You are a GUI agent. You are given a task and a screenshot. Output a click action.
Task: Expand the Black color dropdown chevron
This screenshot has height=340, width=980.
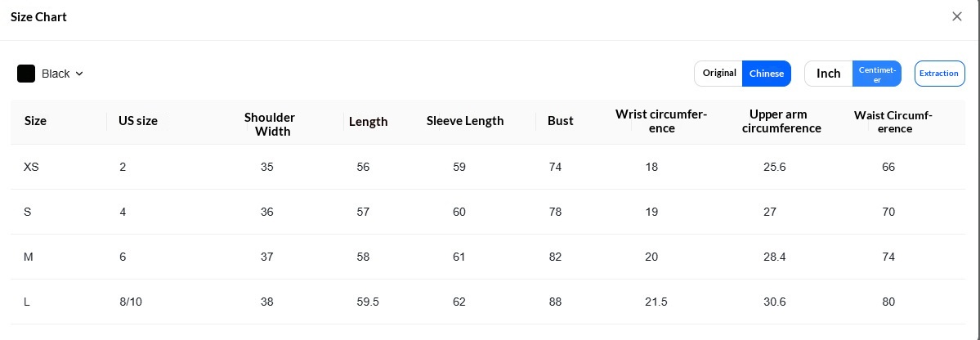79,74
